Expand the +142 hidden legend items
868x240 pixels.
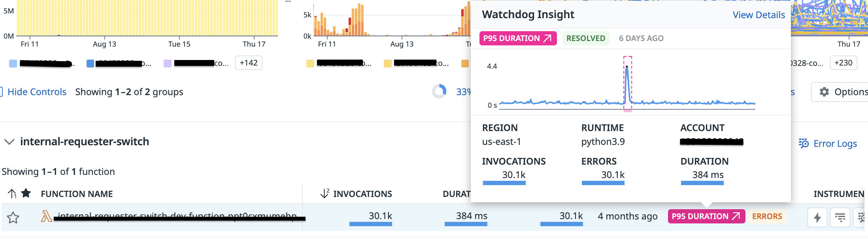tap(249, 63)
